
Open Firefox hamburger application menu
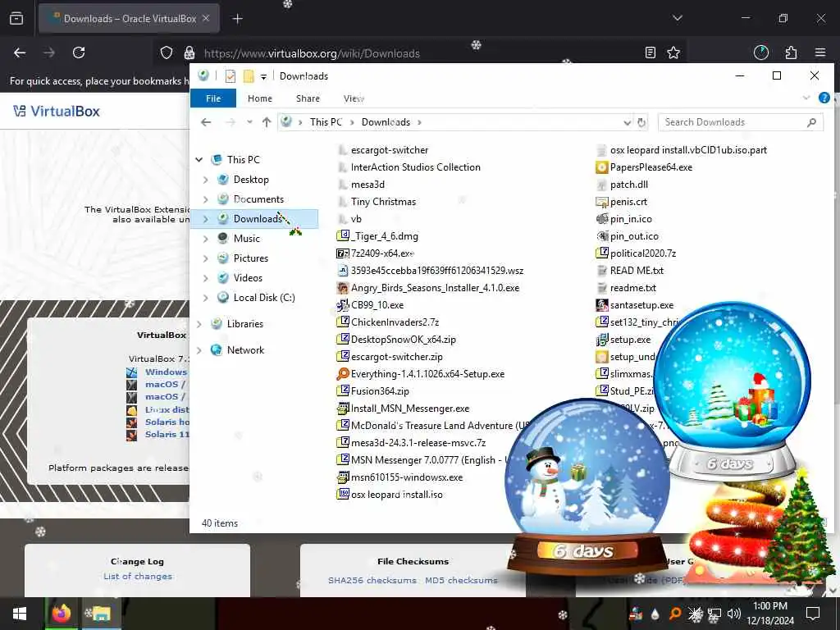[x=820, y=52]
